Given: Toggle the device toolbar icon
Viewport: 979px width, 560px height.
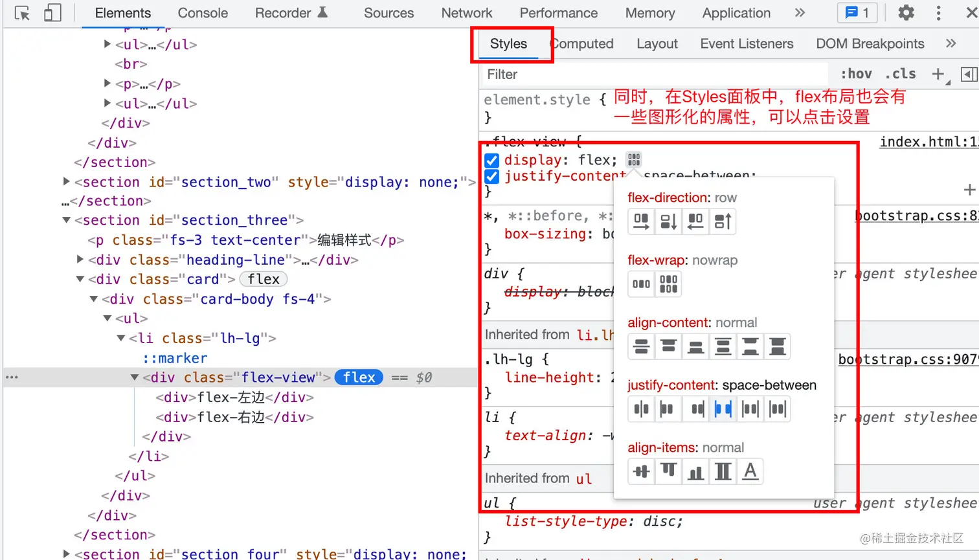Looking at the screenshot, I should tap(52, 13).
